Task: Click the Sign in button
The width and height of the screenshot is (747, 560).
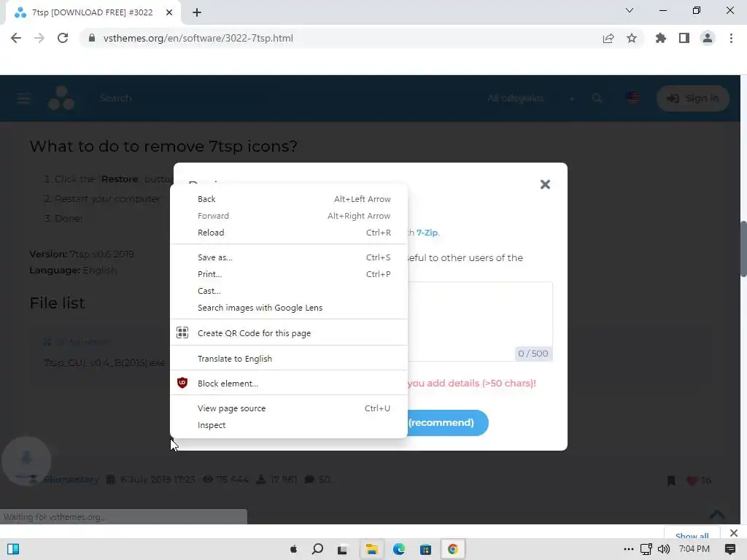Action: coord(693,98)
